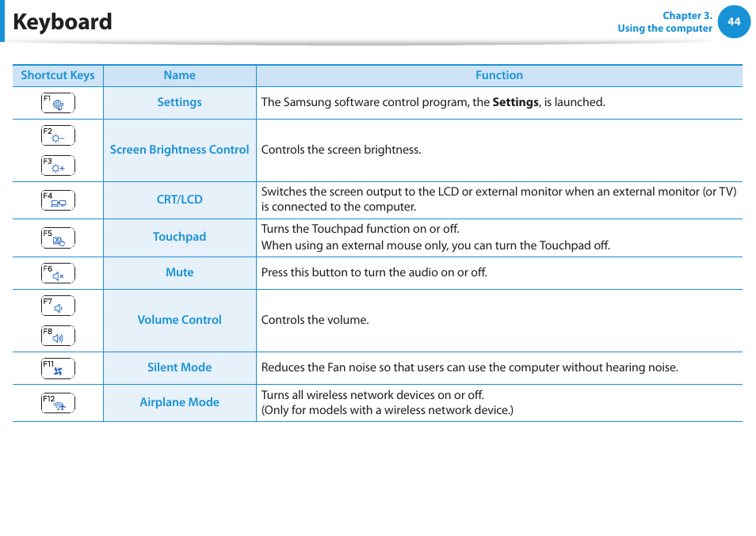This screenshot has width=756, height=536.
Task: Click the F6 Mute key icon
Action: click(58, 273)
